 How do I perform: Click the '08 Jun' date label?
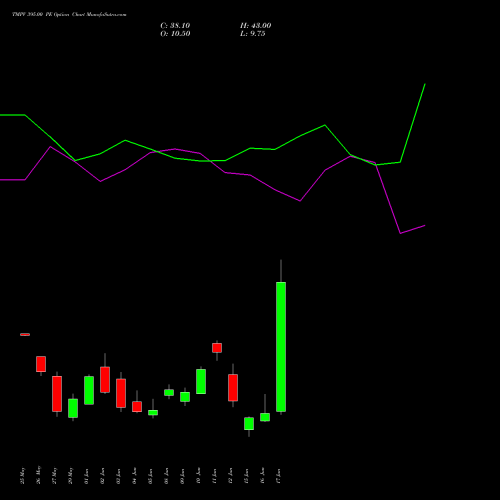167,476
